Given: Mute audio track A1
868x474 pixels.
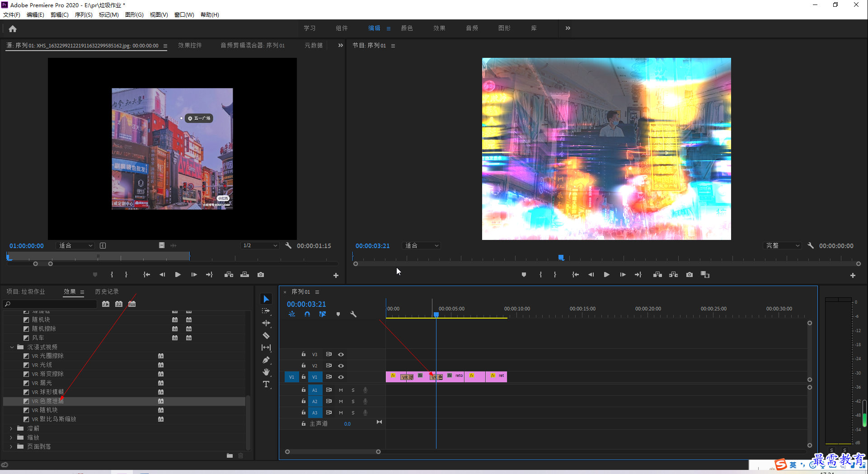Looking at the screenshot, I should (x=341, y=390).
